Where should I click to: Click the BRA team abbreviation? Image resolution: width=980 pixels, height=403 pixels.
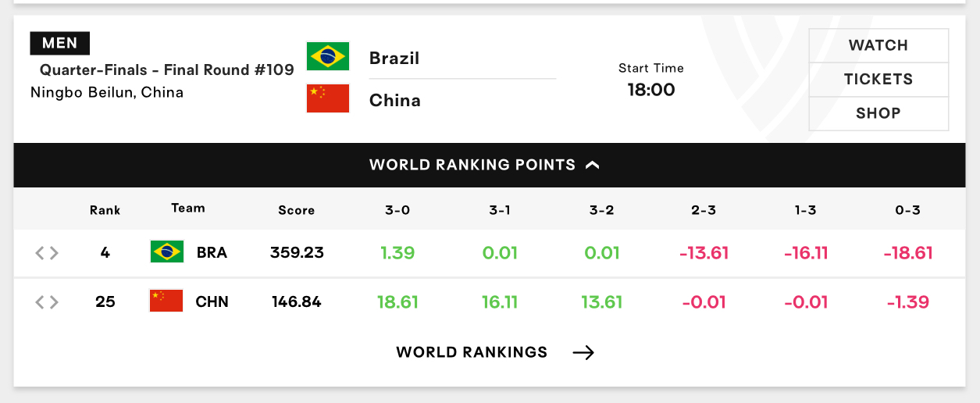coord(212,253)
